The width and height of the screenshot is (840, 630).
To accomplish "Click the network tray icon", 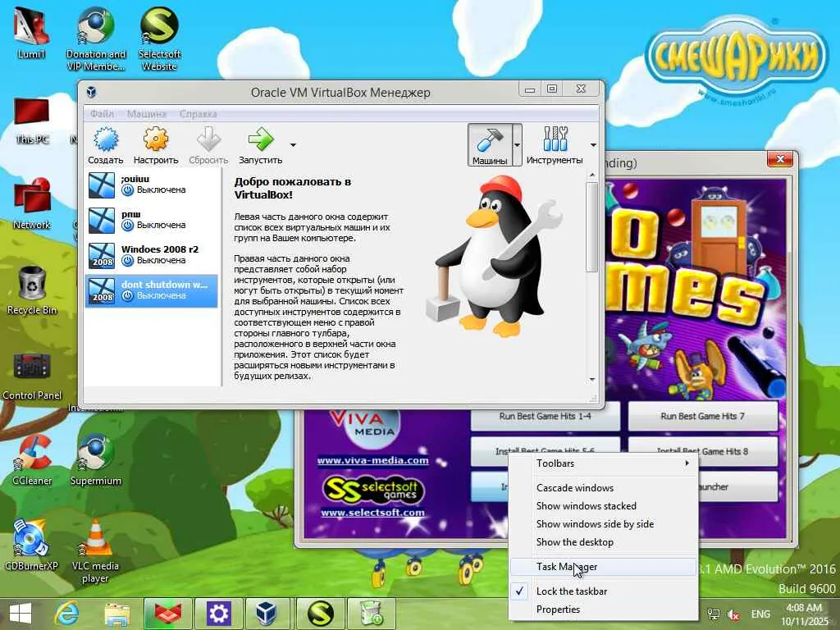I will coord(714,614).
